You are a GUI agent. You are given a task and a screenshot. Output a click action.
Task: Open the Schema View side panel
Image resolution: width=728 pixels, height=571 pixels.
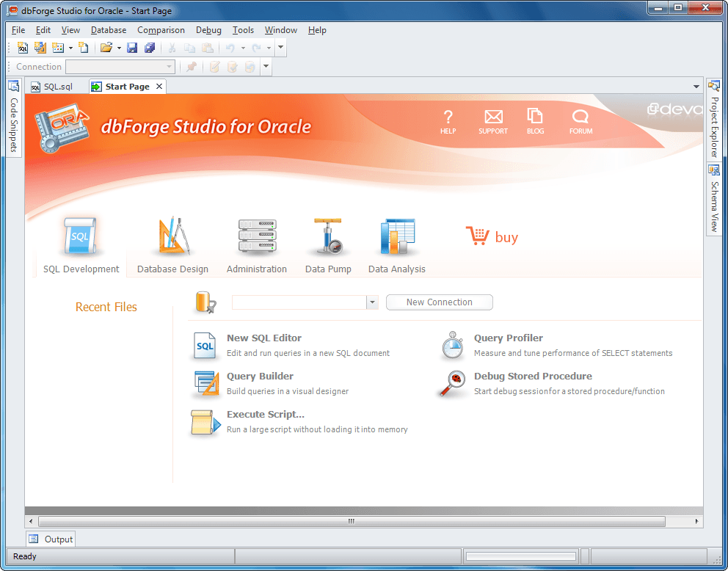(x=714, y=199)
